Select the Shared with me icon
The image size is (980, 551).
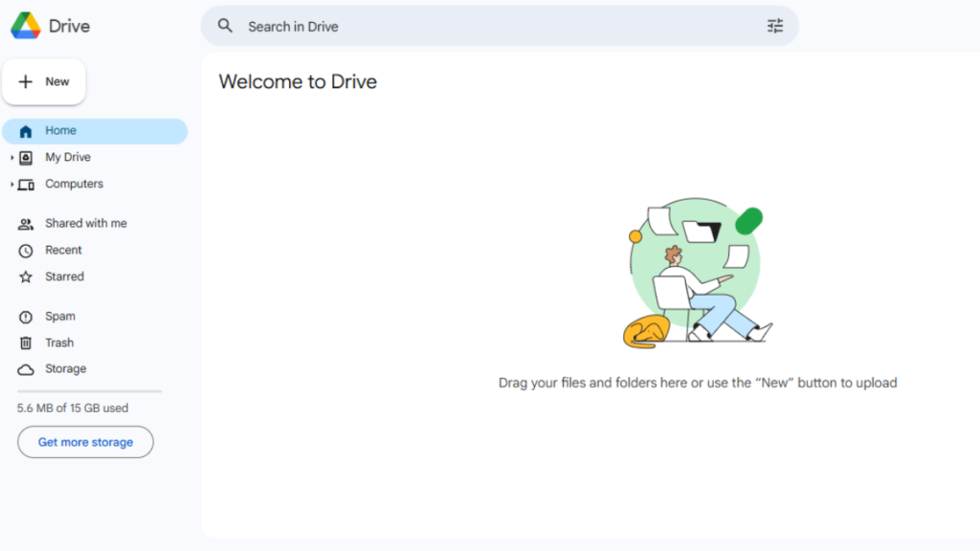[27, 223]
